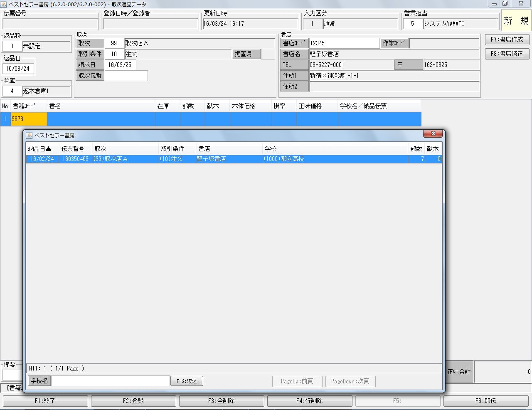
Task: Click the 学校名 input field in the dialog
Action: coord(110,380)
